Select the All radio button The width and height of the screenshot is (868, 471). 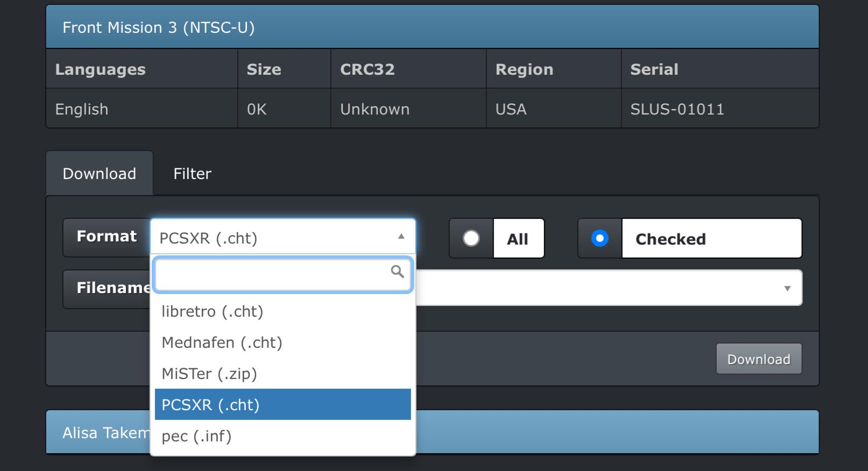471,238
